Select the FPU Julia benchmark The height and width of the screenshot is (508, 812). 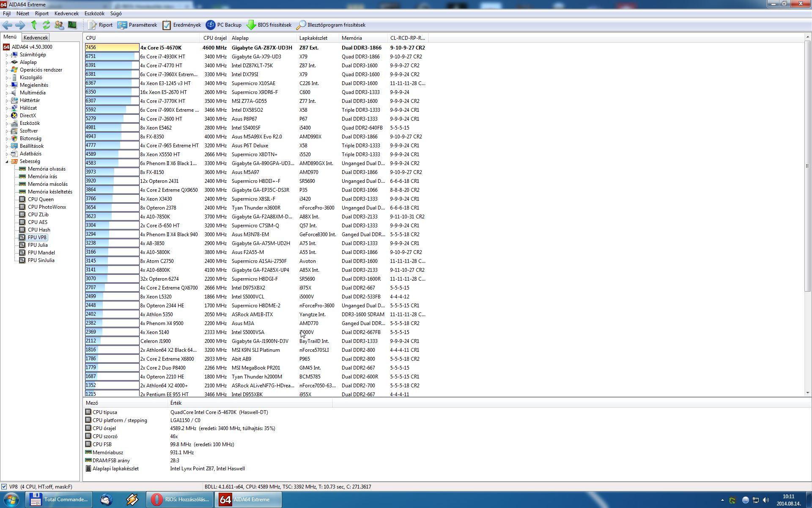38,245
